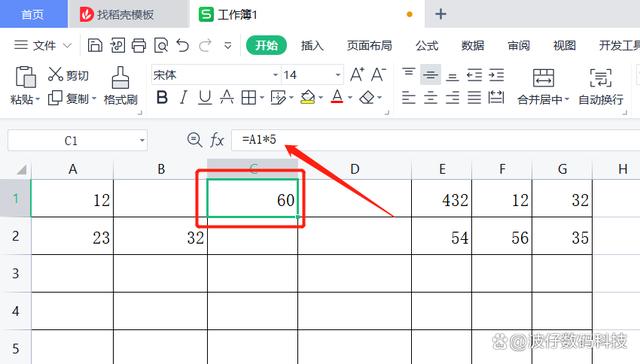
Task: Open the 公式 ribbon tab
Action: point(427,45)
